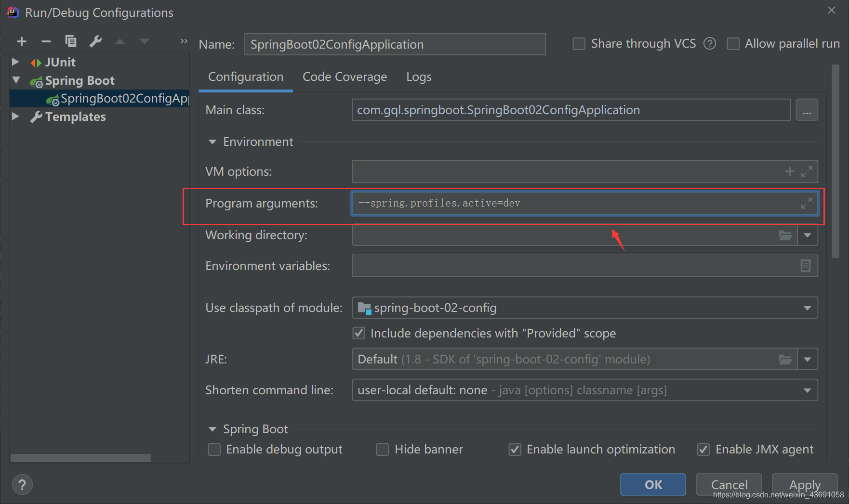Open classpath module dropdown
Viewport: 849px width, 504px height.
pos(808,308)
